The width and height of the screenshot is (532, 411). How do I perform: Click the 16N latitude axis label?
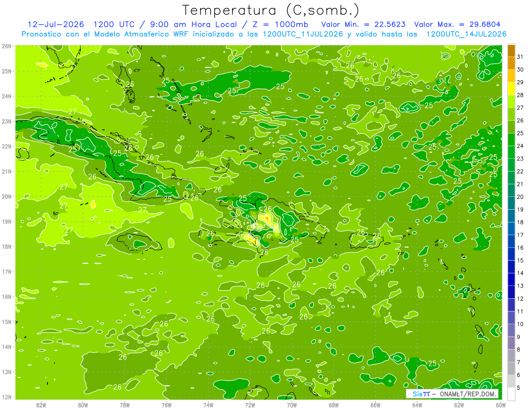pyautogui.click(x=6, y=297)
